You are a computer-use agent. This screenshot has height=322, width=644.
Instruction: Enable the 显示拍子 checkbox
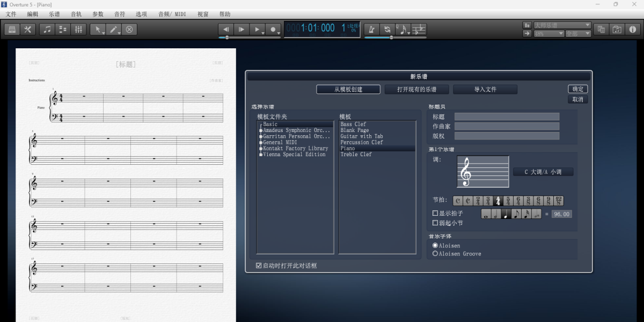pyautogui.click(x=435, y=213)
